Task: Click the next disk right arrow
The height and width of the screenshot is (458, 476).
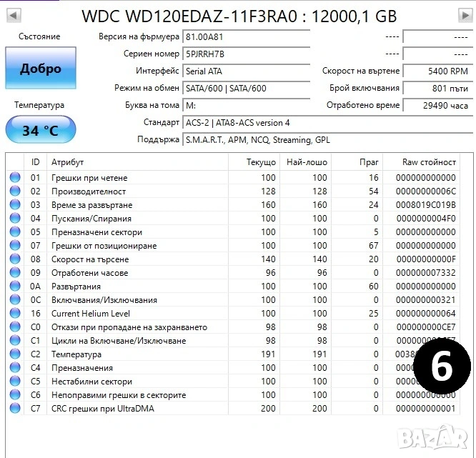Action: click(462, 14)
